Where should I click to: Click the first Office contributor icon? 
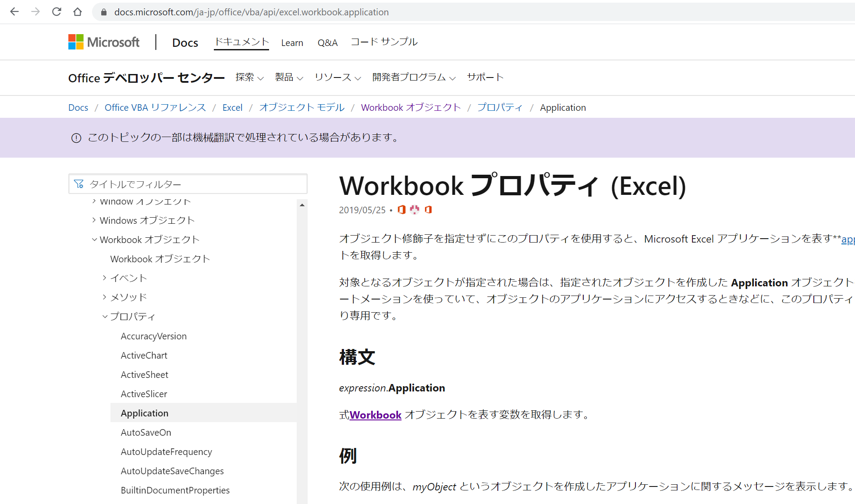point(401,210)
